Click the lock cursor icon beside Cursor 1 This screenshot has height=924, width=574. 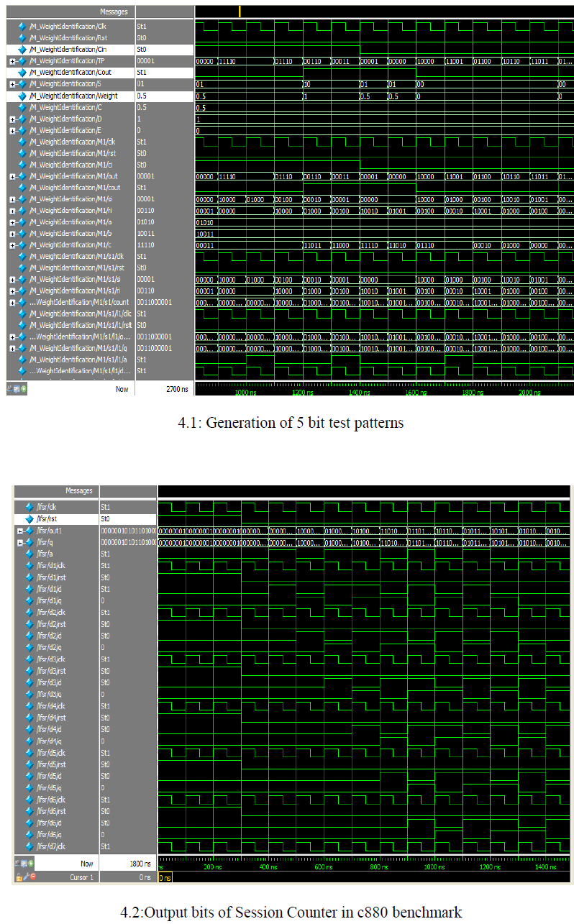coord(19,877)
